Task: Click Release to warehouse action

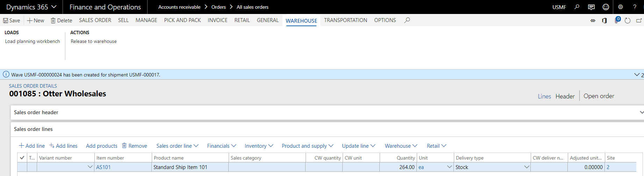Action: 94,41
